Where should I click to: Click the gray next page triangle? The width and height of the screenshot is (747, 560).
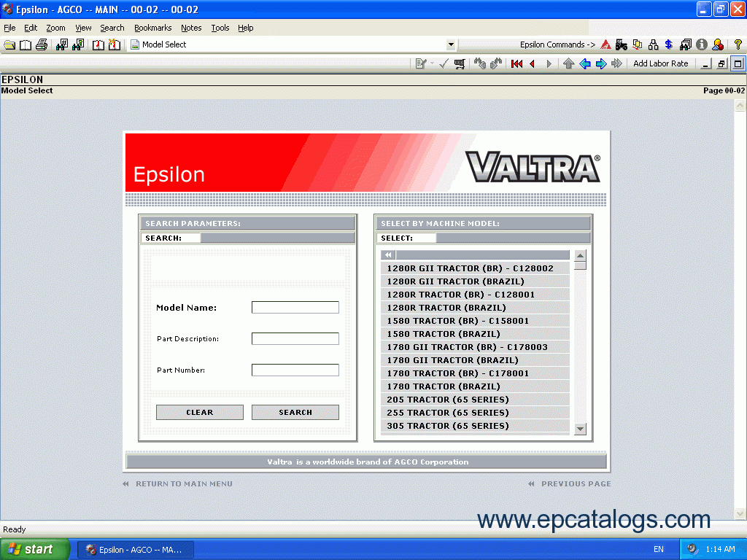[549, 63]
